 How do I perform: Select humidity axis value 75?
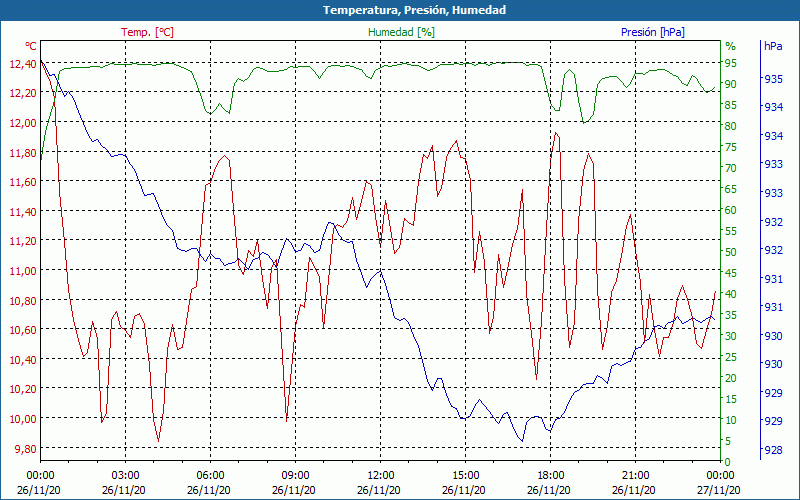[731, 147]
